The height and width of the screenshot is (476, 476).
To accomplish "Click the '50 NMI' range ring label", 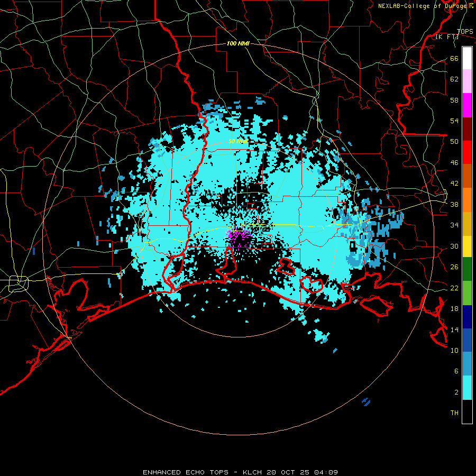I will click(238, 141).
